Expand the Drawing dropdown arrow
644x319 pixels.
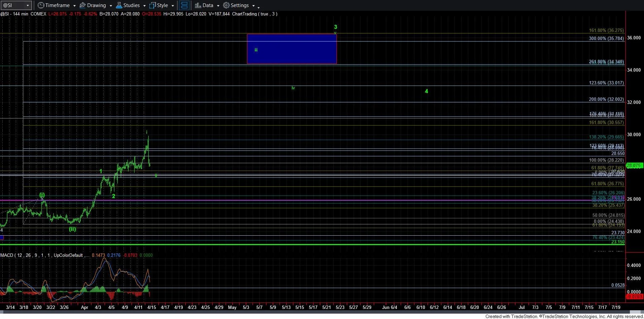tap(111, 6)
